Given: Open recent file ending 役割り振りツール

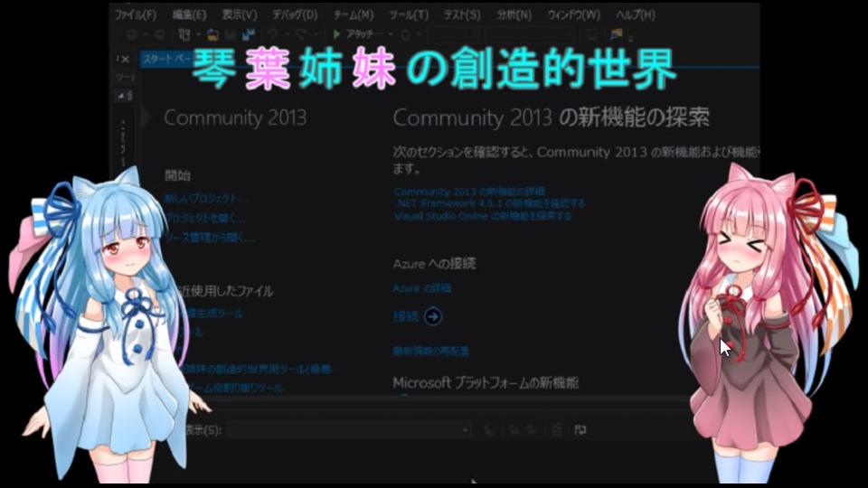Looking at the screenshot, I should (236, 388).
